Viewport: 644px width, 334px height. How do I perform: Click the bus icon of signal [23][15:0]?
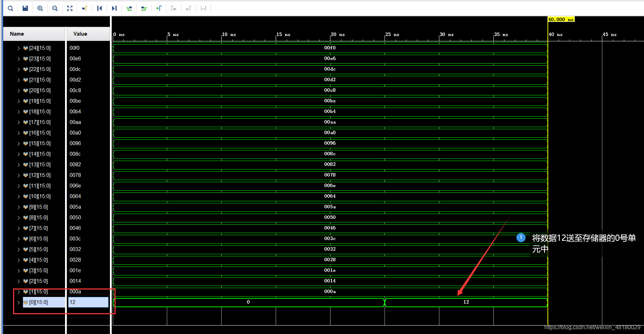click(25, 59)
